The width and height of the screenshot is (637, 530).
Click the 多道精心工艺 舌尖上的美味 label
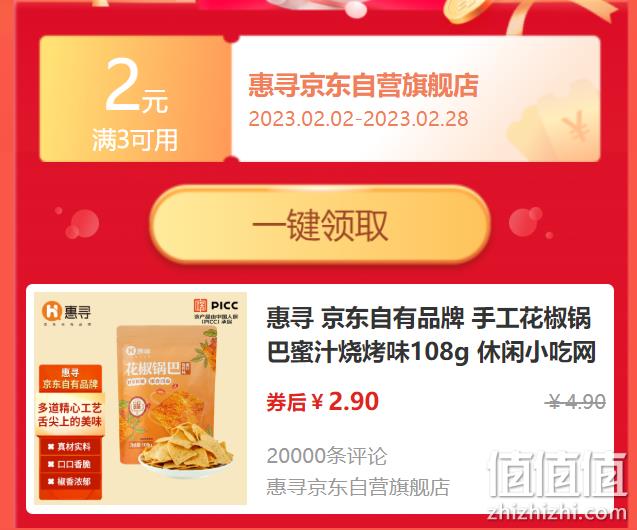(70, 414)
